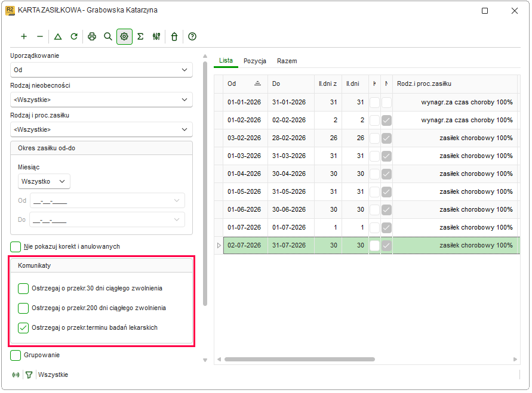Click the R2 application icon in the title bar
The width and height of the screenshot is (532, 393).
[10, 11]
